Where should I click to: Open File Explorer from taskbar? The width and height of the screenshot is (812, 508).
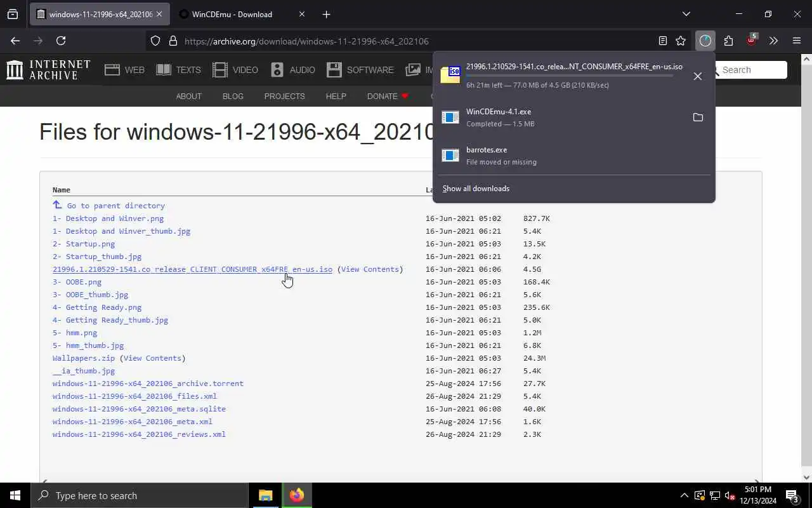[x=266, y=495]
